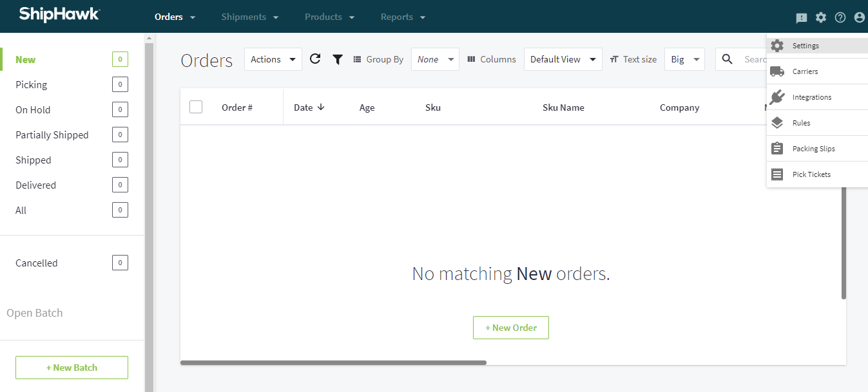Switch to the Shipped orders view
Image resolution: width=868 pixels, height=392 pixels.
tap(33, 160)
